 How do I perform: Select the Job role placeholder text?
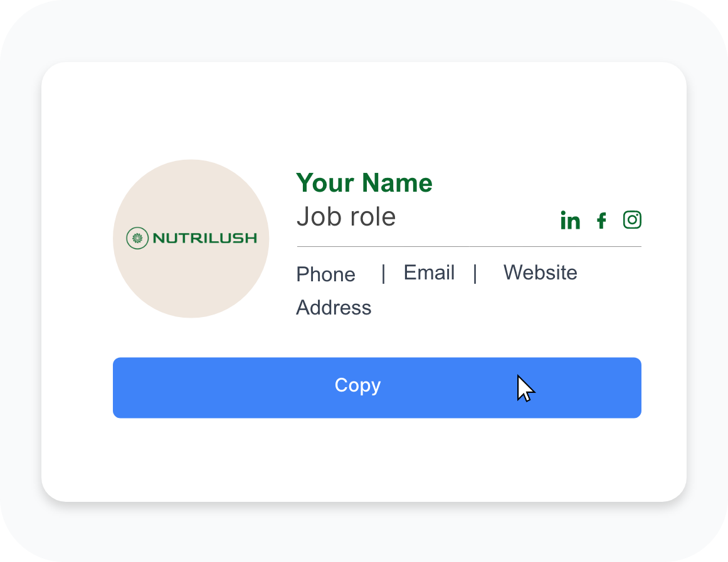point(346,216)
